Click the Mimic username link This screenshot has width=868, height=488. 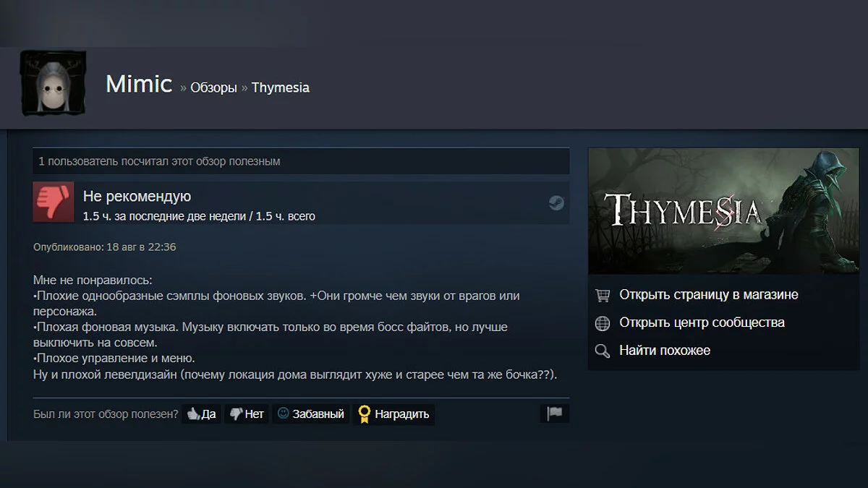(139, 84)
